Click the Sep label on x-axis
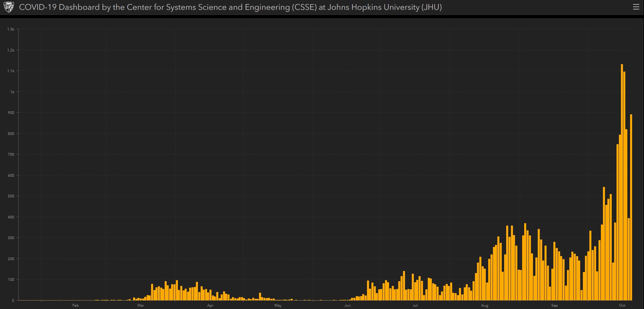644x309 pixels. click(554, 305)
